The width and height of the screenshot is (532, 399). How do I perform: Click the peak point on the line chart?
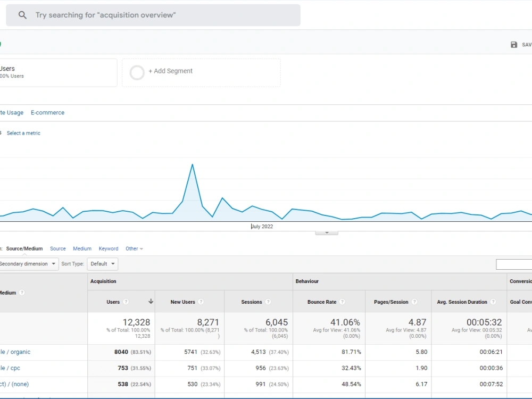click(x=193, y=164)
